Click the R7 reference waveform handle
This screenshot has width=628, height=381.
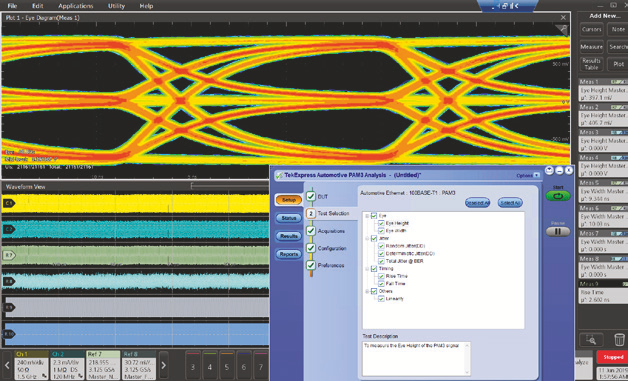coord(9,255)
